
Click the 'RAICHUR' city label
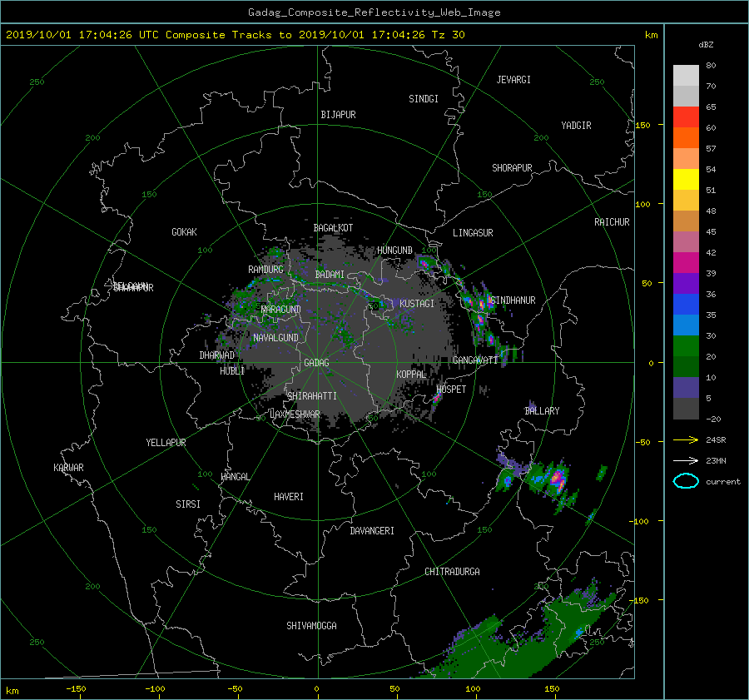(x=612, y=222)
